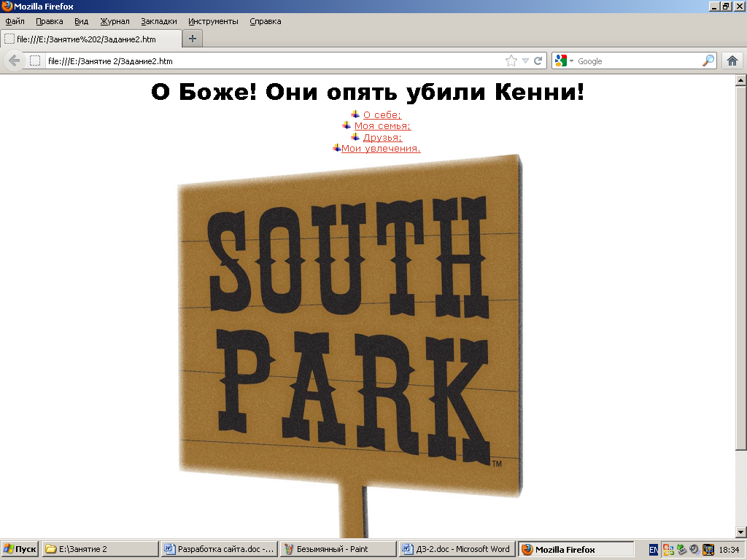747x560 pixels.
Task: Switch to E:\Занятие 2 folder window in taskbar
Action: point(100,549)
